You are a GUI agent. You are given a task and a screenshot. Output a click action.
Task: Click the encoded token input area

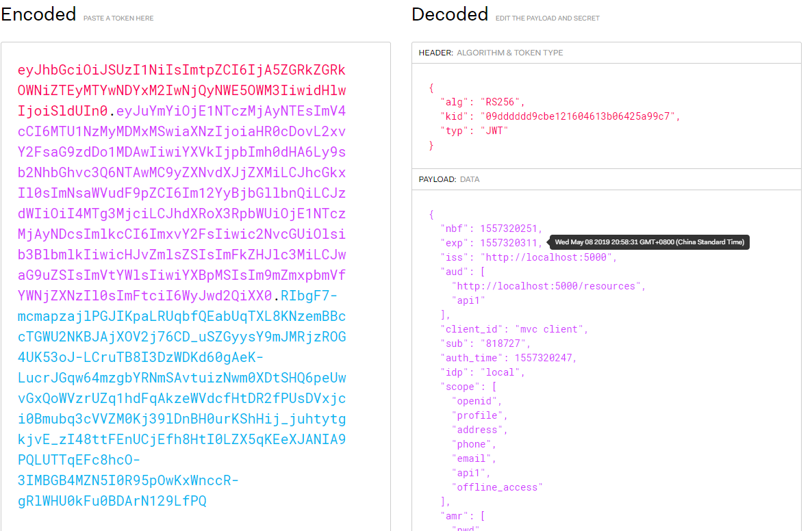tap(195, 274)
